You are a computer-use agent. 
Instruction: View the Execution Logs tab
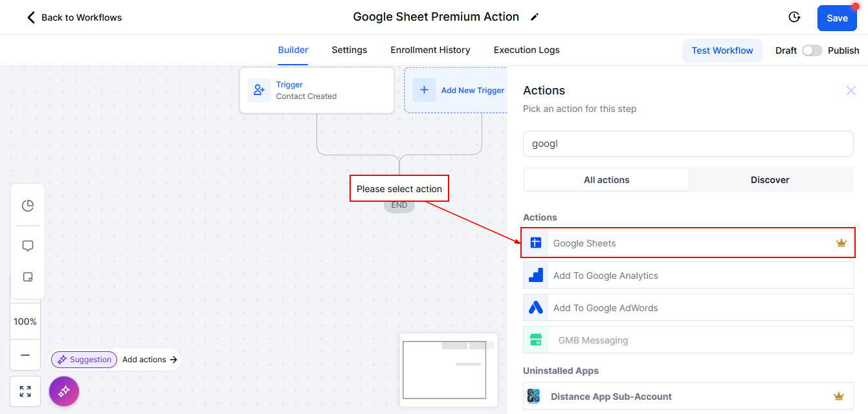(x=526, y=50)
